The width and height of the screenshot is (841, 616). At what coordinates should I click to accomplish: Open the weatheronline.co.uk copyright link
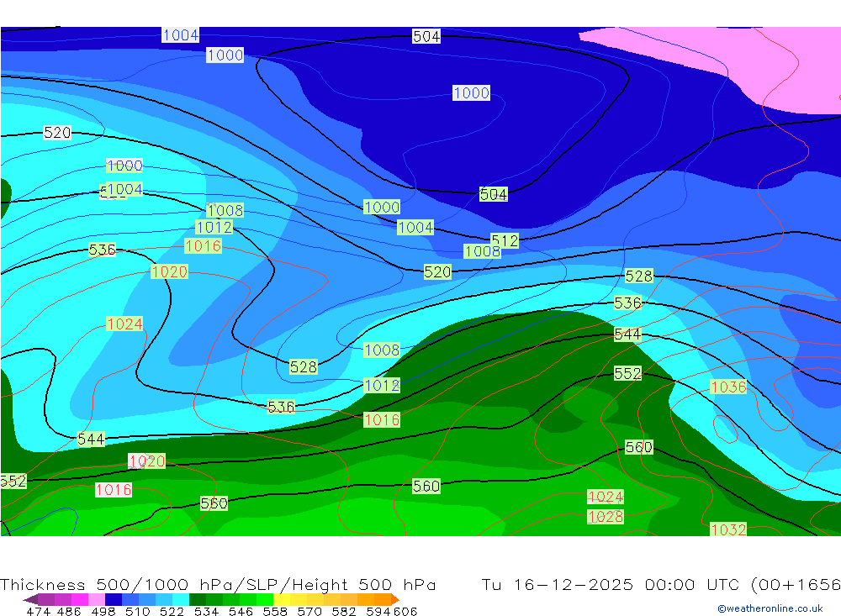click(770, 608)
